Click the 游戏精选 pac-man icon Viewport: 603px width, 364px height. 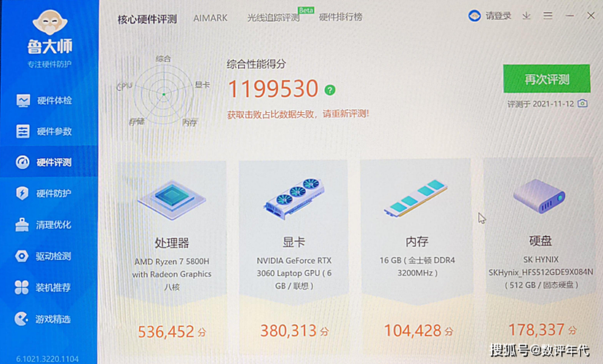point(22,319)
